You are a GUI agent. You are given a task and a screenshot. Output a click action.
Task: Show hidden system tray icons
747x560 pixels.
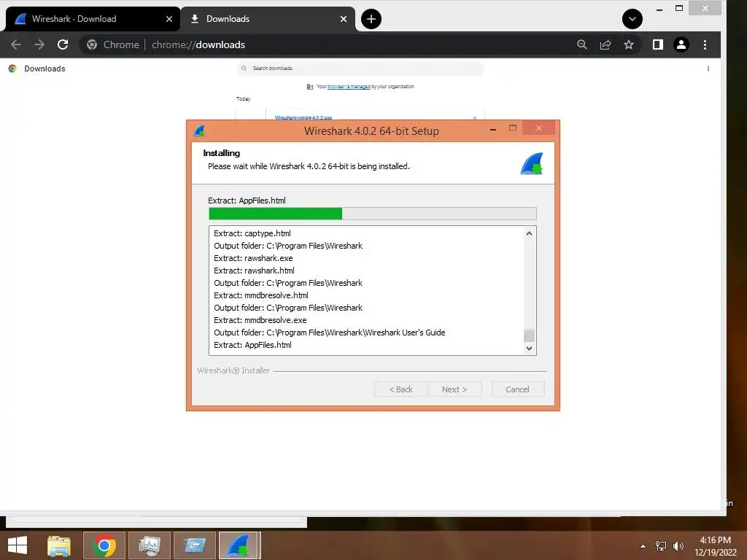point(643,546)
